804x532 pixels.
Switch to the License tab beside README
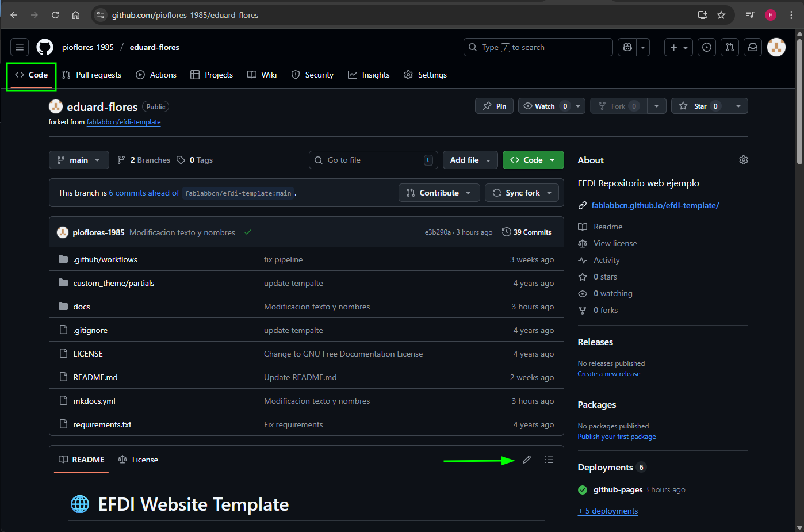point(138,460)
